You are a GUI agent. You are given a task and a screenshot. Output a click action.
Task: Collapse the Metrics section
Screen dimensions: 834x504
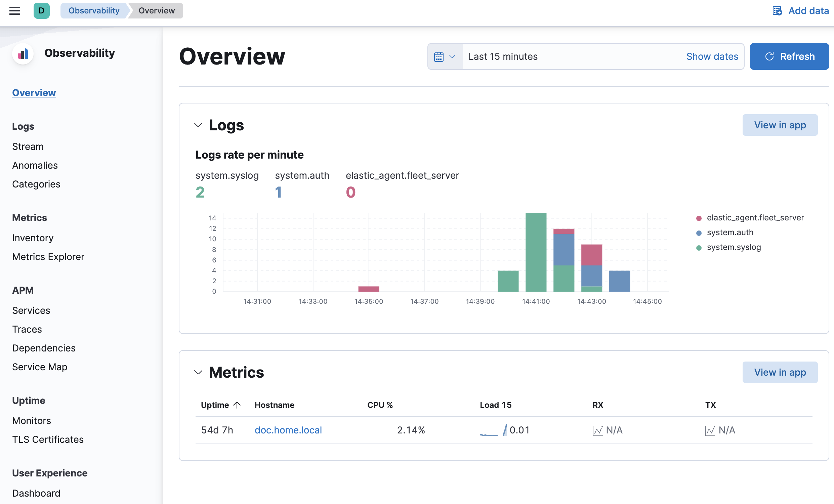[x=198, y=373]
